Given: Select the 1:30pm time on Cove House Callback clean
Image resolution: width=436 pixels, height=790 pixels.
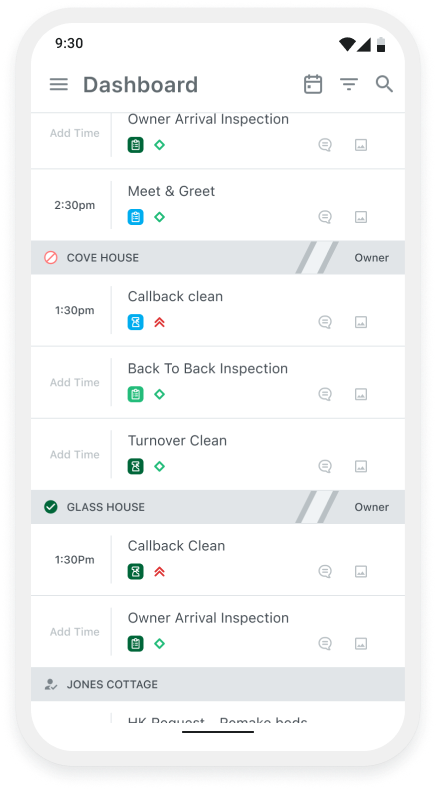Looking at the screenshot, I should pos(75,310).
